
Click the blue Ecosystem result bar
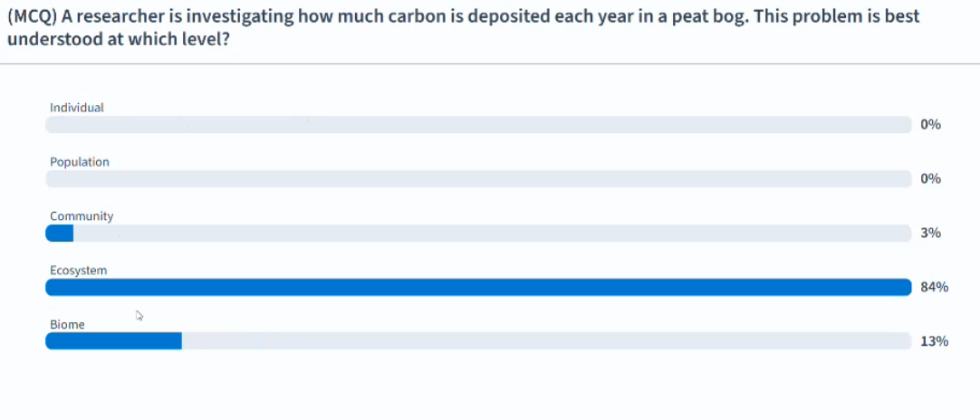click(x=478, y=288)
